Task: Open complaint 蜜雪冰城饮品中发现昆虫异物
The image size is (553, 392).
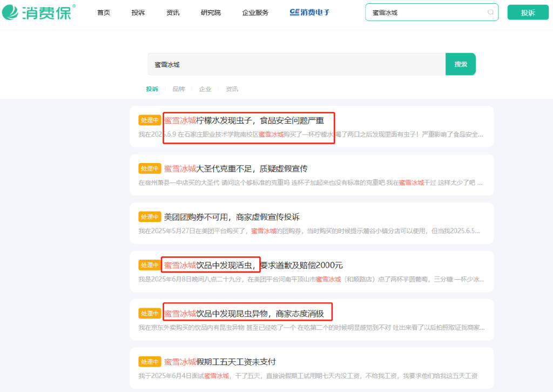Action: [x=244, y=314]
